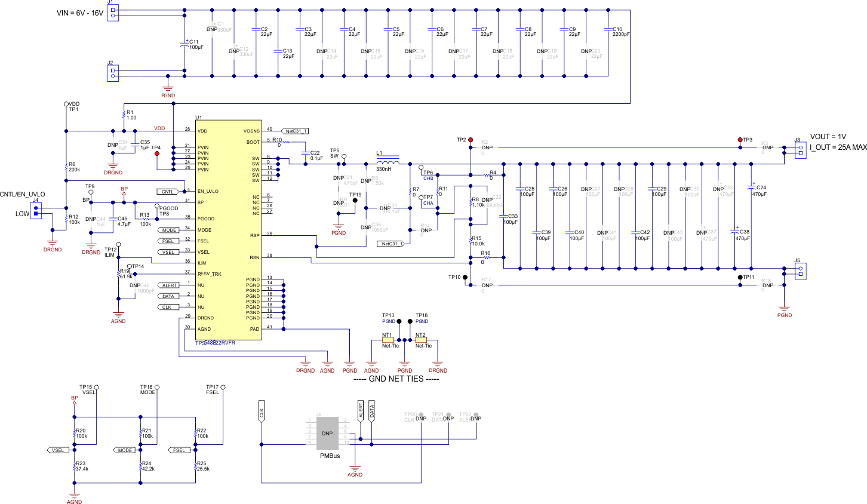The image size is (867, 504).
Task: Select the TP10 black test point
Action: [x=465, y=277]
